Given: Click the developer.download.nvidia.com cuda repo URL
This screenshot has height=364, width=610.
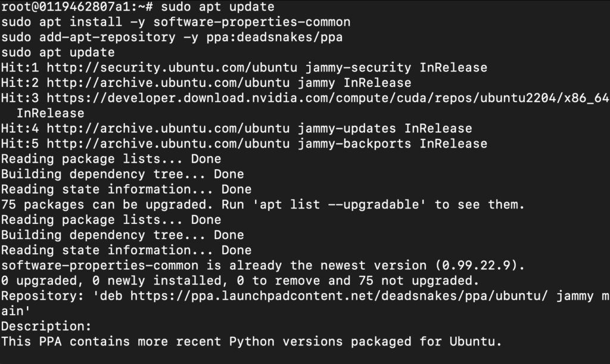Looking at the screenshot, I should (x=328, y=98).
